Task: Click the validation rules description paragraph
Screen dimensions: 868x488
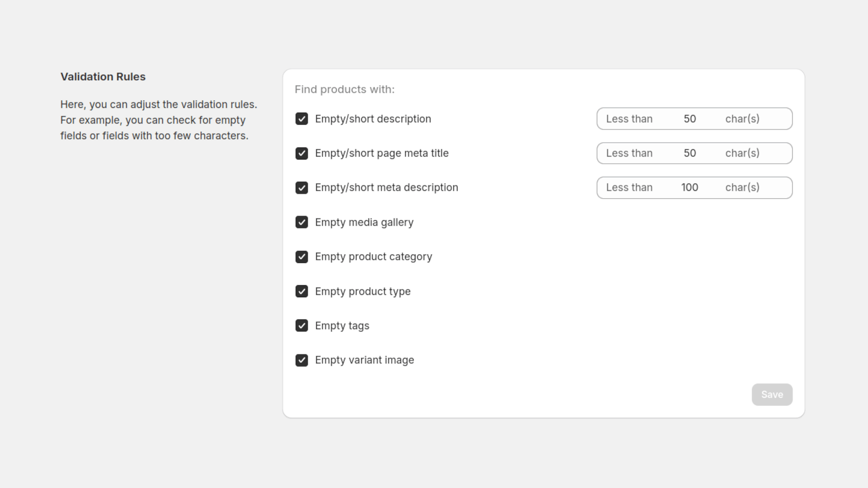Action: tap(158, 120)
